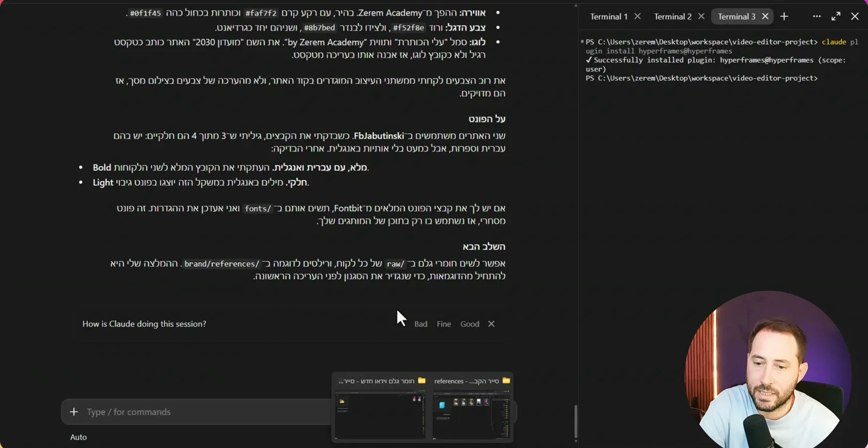Image resolution: width=868 pixels, height=448 pixels.
Task: Click the "#f52f8e" color code
Action: pos(409,28)
